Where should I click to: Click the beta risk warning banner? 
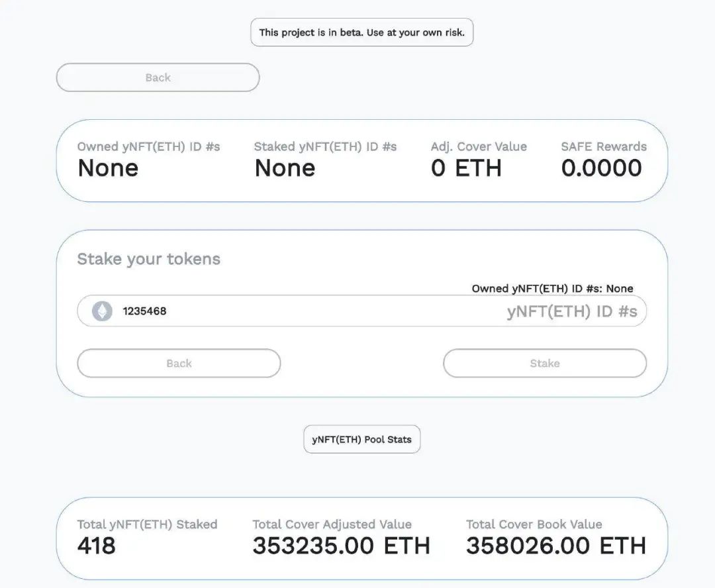pyautogui.click(x=362, y=32)
